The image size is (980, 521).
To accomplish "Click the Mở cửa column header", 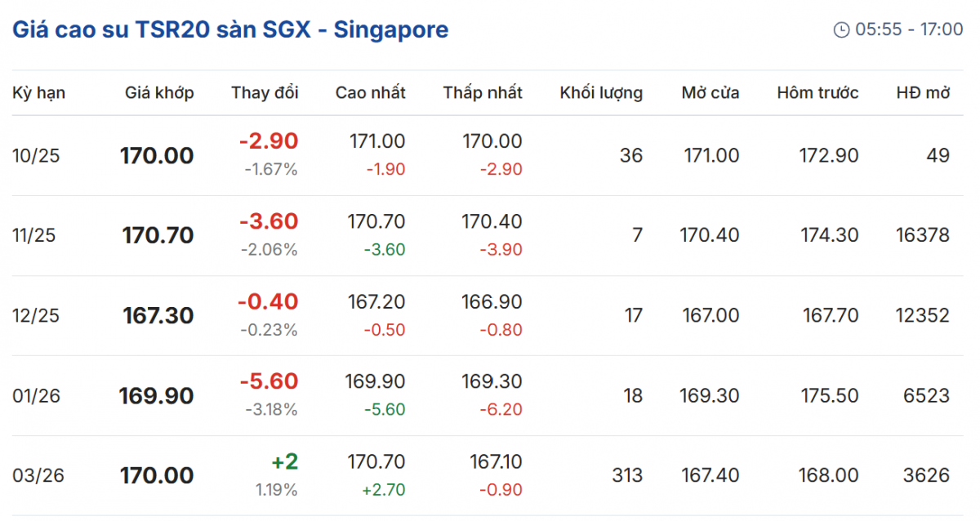I will tap(710, 93).
